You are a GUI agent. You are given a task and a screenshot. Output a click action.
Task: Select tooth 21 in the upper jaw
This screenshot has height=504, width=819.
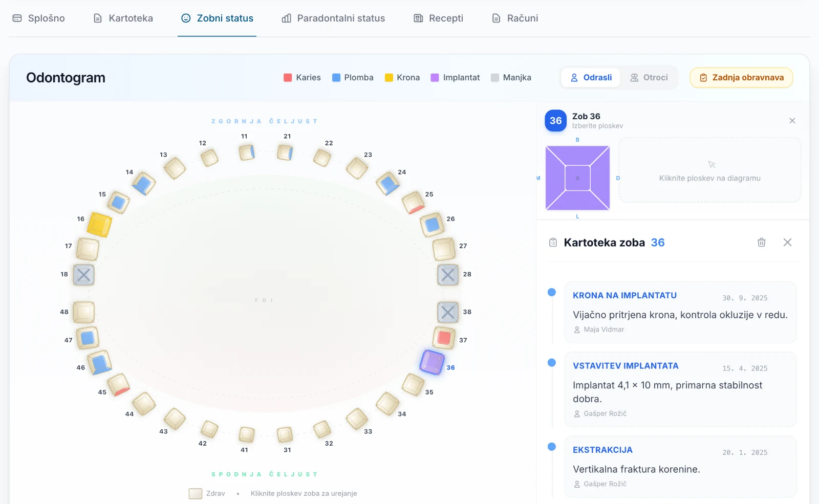285,152
